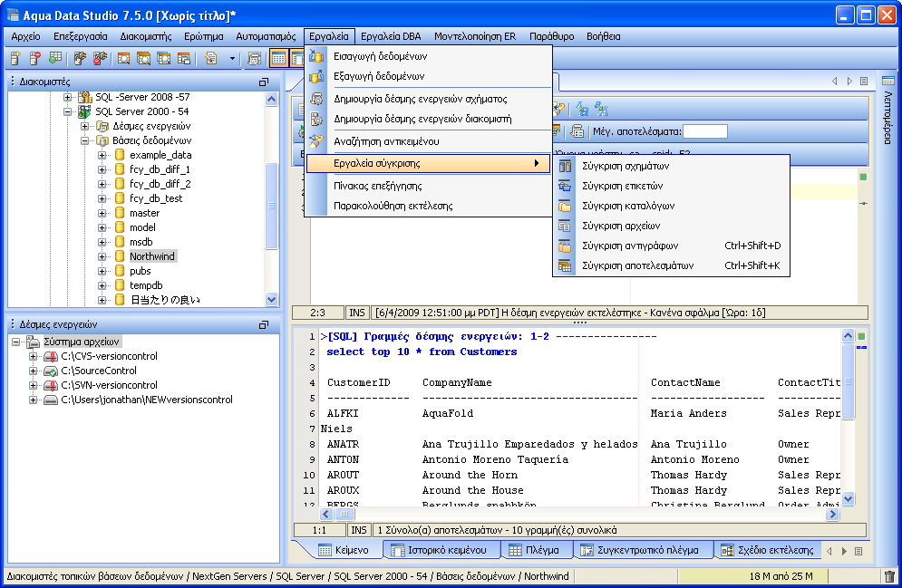The image size is (902, 588).
Task: Expand the example_data database
Action: (102, 155)
